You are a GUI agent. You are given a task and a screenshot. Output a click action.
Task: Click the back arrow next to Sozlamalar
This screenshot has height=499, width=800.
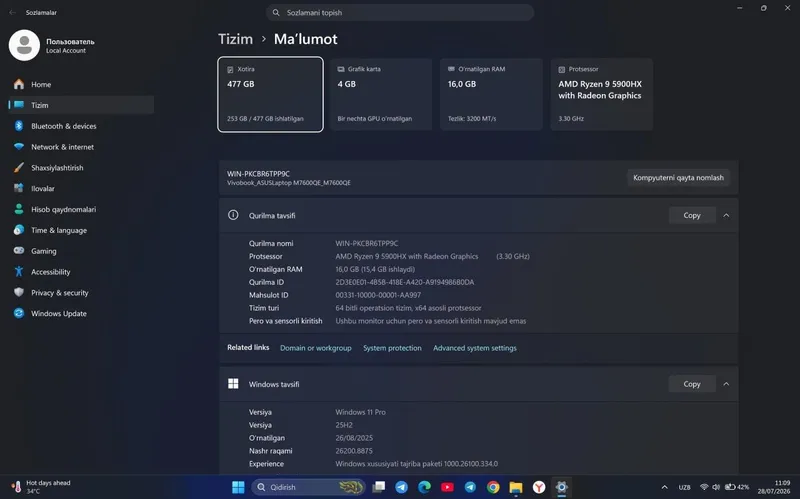pyautogui.click(x=13, y=12)
